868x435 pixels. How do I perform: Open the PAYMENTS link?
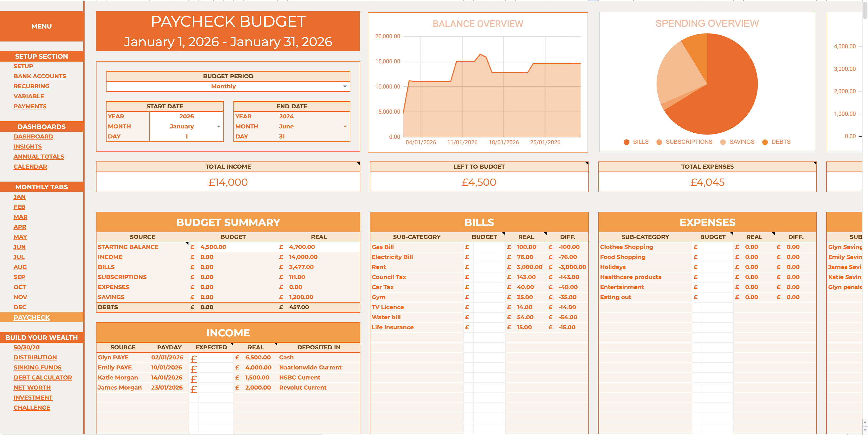30,107
